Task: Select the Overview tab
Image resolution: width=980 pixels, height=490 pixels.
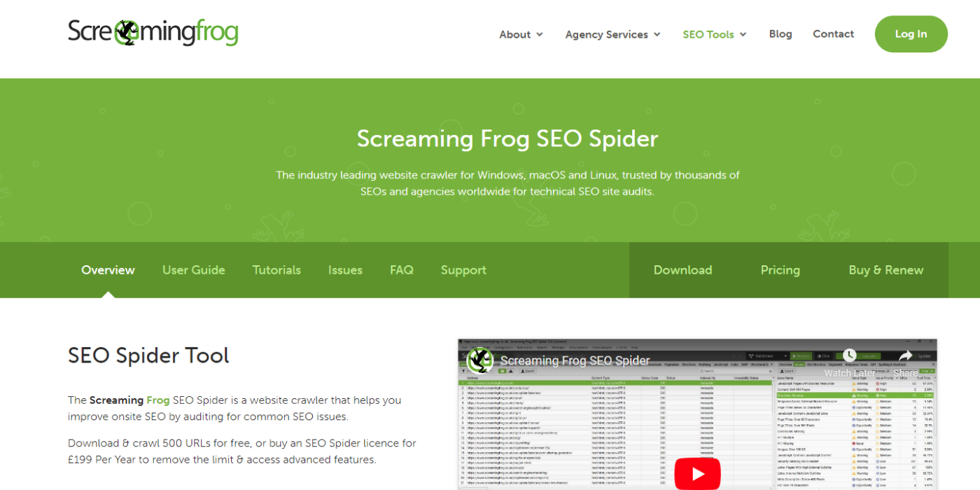Action: pyautogui.click(x=108, y=269)
